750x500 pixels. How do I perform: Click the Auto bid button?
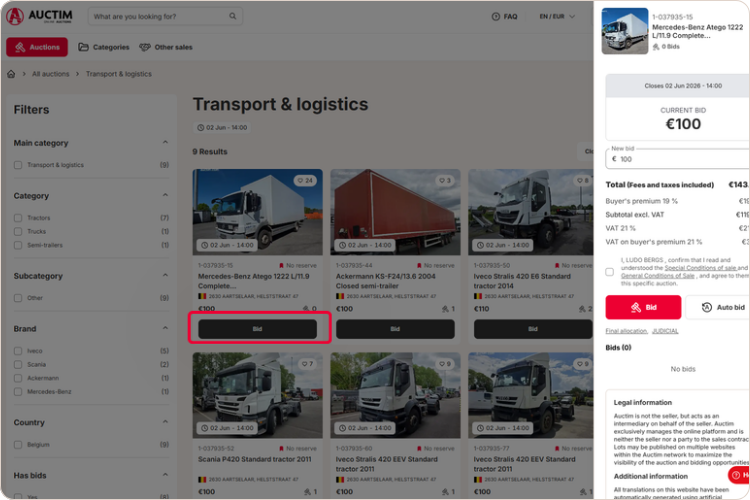(719, 307)
